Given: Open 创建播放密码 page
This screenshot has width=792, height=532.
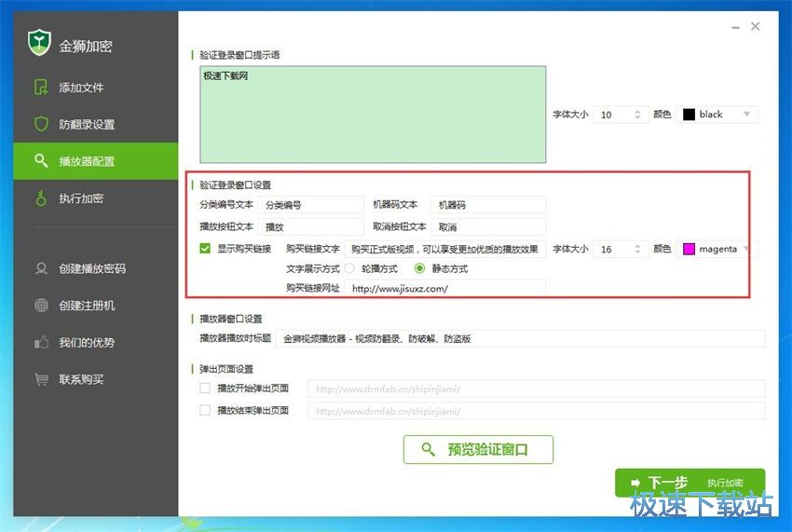Looking at the screenshot, I should click(x=95, y=268).
